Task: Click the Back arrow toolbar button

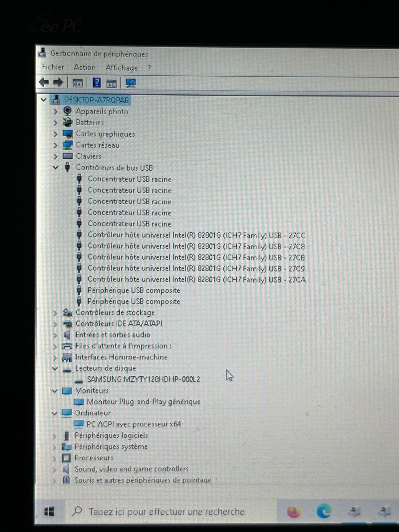Action: (44, 82)
